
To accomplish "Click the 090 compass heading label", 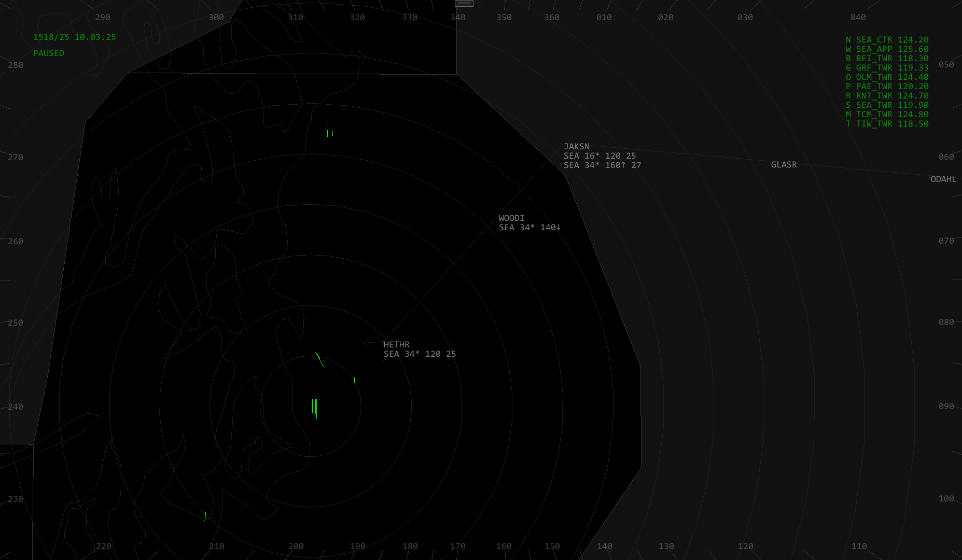I will pos(946,407).
